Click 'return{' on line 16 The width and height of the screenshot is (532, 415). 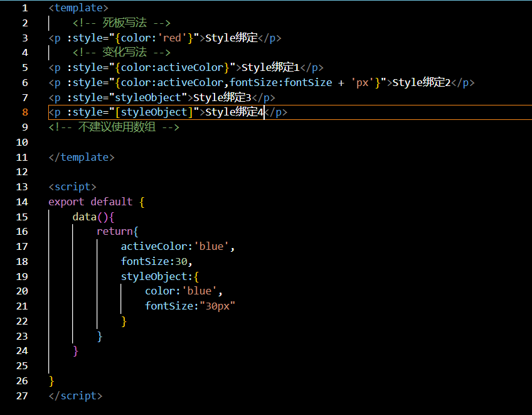coord(117,232)
